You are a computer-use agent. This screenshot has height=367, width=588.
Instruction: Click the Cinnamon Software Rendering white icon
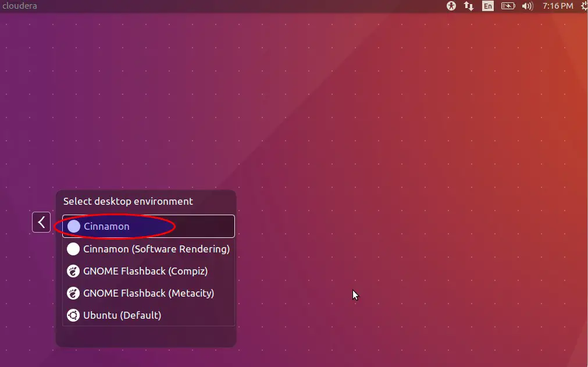tap(73, 249)
